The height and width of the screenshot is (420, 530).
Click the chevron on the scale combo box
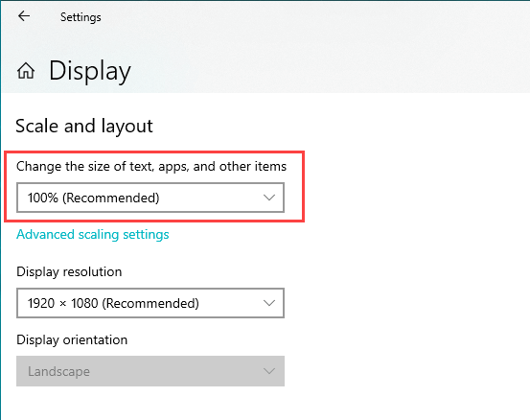tap(269, 198)
